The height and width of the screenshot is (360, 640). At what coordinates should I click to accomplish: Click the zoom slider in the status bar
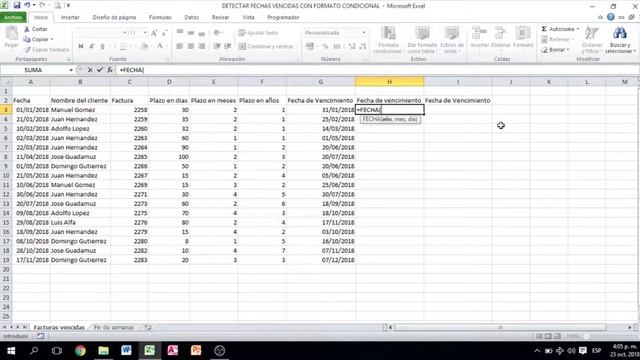[586, 336]
